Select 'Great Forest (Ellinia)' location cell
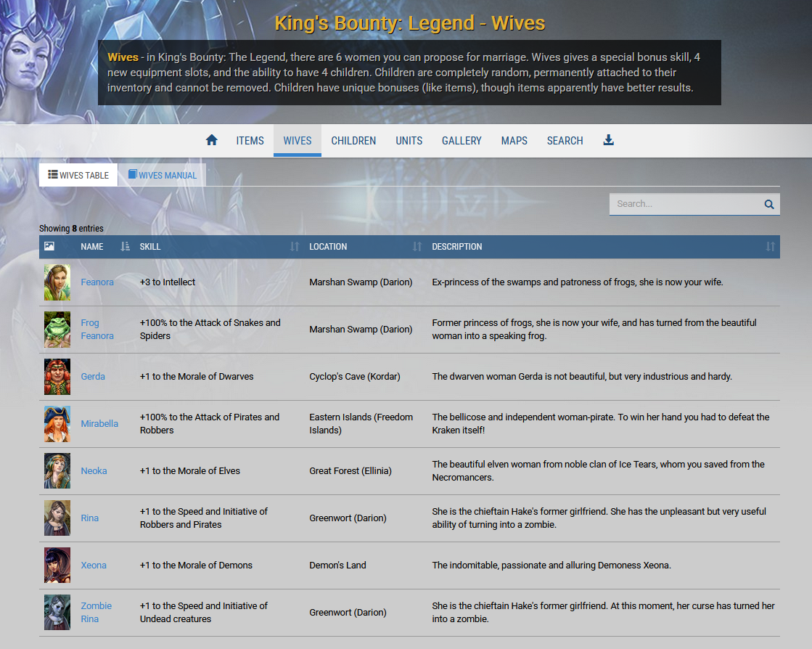Image resolution: width=812 pixels, height=649 pixels. tap(350, 471)
